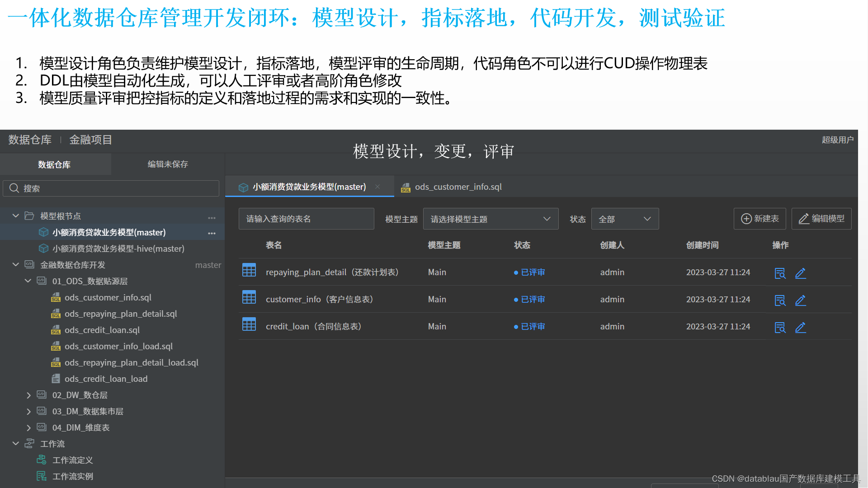The width and height of the screenshot is (868, 488).
Task: Click 超级用户 in the top right
Action: (837, 140)
